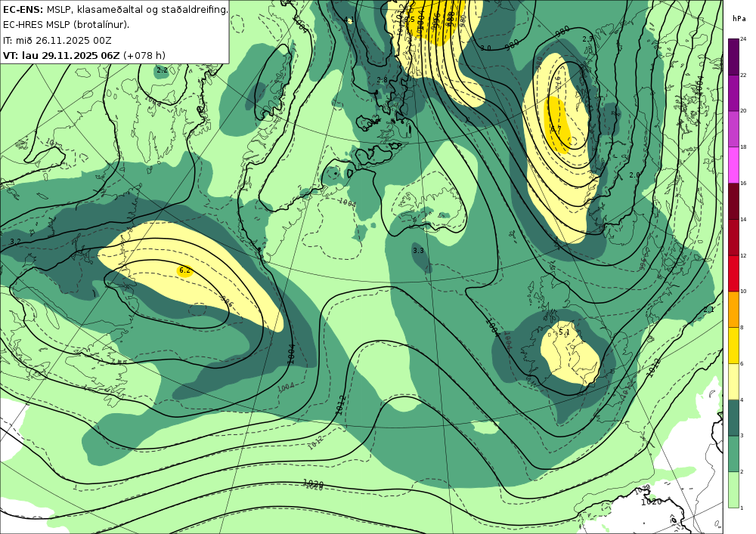
Task: Click the '2.1' spread value label
Action: 708,310
